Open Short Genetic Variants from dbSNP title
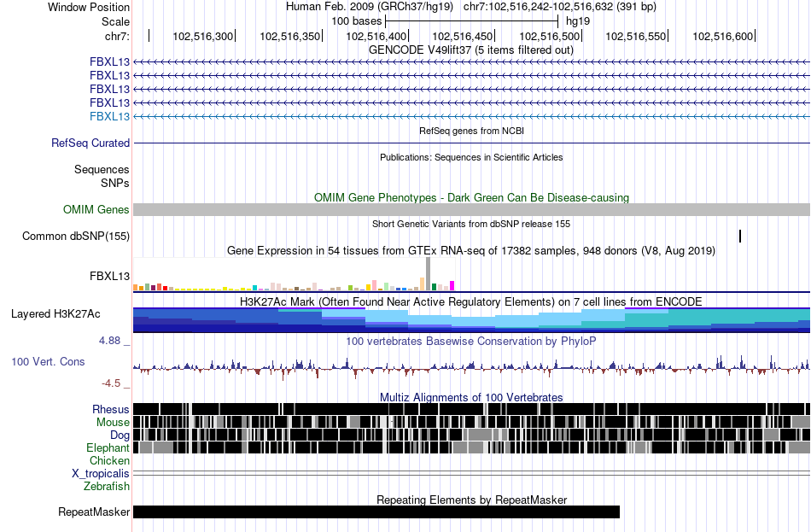The width and height of the screenshot is (811, 532). [x=471, y=224]
